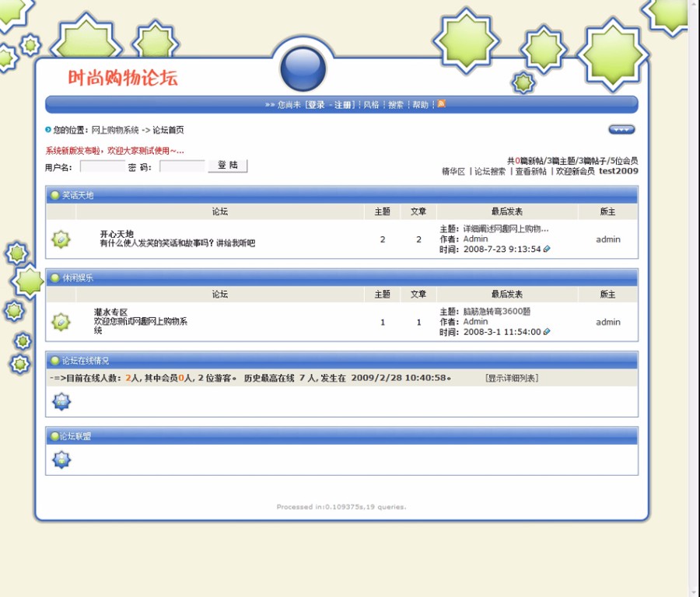This screenshot has width=700, height=597.
Task: Focus the 用户名 input field
Action: point(102,166)
